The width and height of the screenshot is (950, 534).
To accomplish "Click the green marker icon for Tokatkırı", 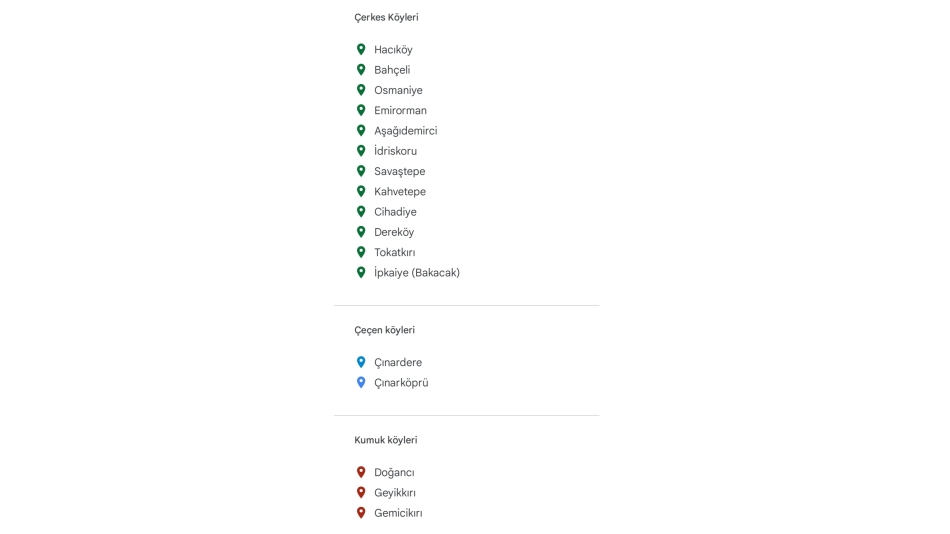I will tap(361, 252).
